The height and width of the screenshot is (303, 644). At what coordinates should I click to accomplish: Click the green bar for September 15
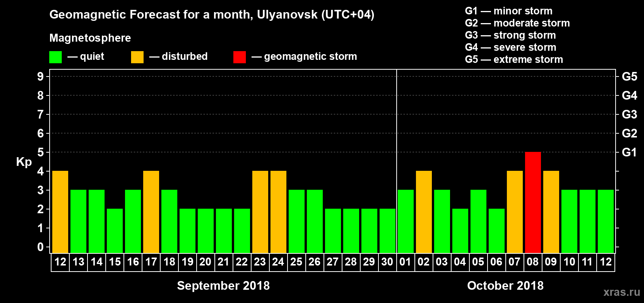pos(115,231)
